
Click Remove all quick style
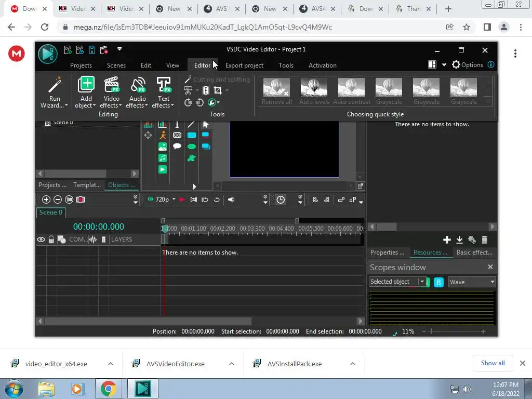click(276, 91)
